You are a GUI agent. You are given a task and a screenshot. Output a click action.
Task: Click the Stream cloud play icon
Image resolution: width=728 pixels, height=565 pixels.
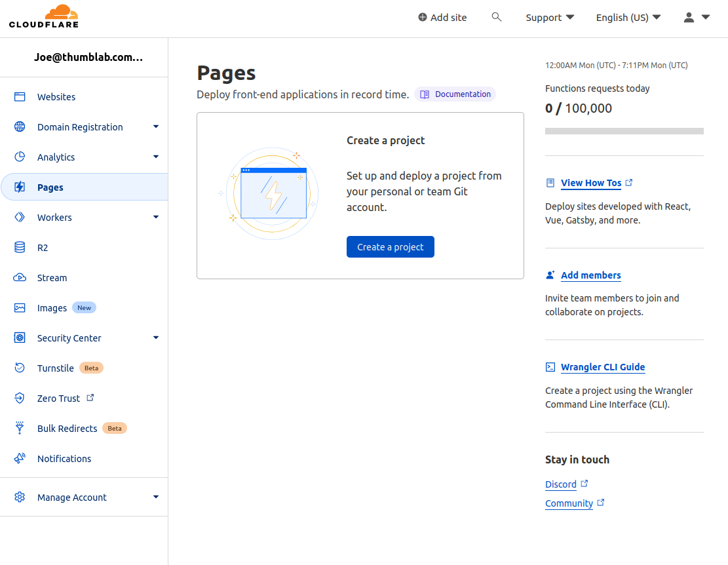click(x=20, y=278)
